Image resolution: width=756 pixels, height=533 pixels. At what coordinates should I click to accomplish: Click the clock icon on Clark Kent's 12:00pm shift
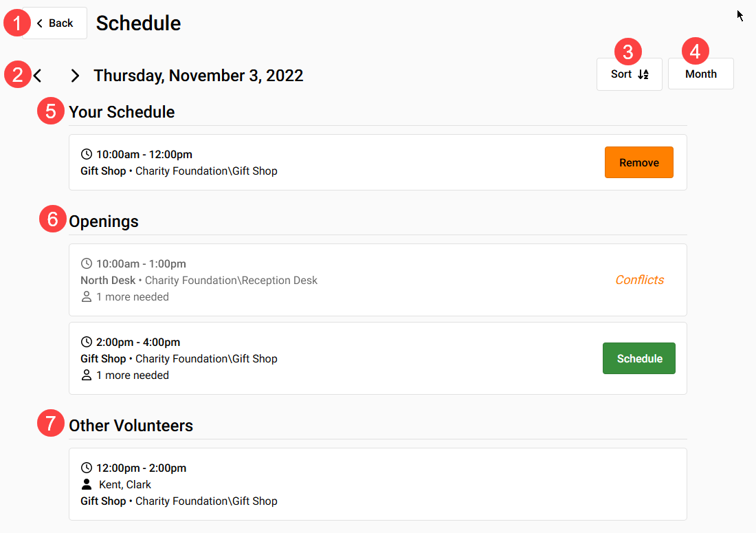(x=87, y=468)
